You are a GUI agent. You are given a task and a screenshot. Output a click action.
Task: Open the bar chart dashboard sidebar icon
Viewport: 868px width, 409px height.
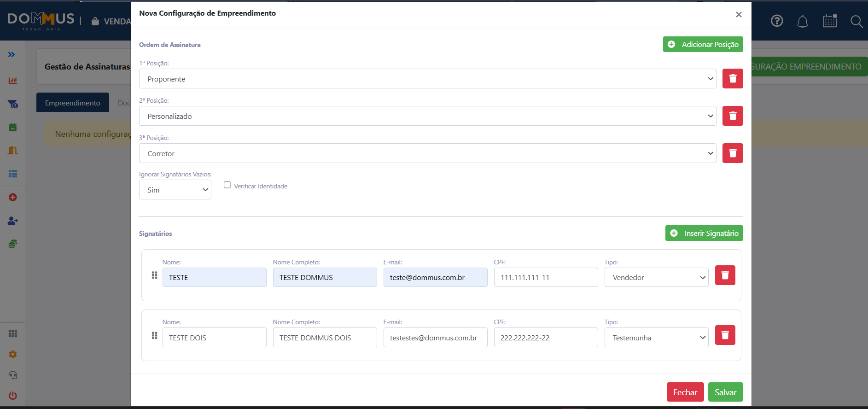(13, 81)
